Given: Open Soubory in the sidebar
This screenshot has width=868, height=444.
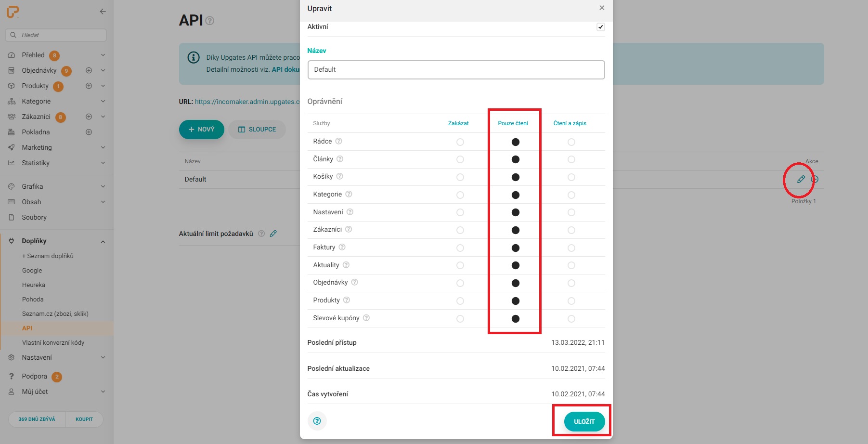Looking at the screenshot, I should [34, 217].
